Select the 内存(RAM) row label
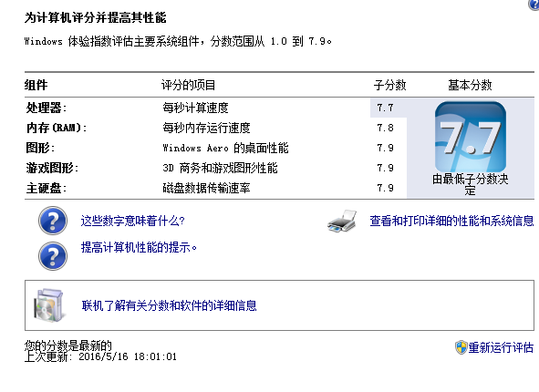 pos(57,128)
